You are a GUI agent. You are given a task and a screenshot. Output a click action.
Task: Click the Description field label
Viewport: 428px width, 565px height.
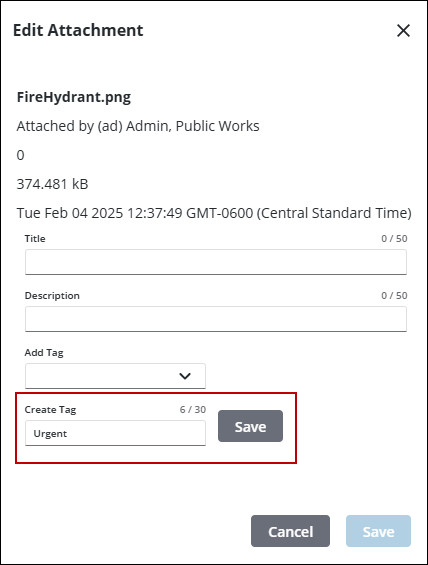(52, 295)
